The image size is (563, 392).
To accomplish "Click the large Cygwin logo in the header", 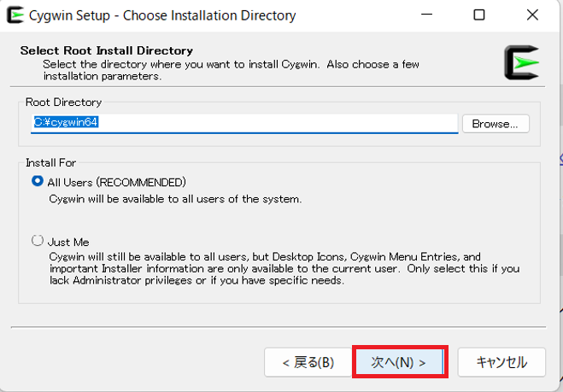I will (x=522, y=62).
